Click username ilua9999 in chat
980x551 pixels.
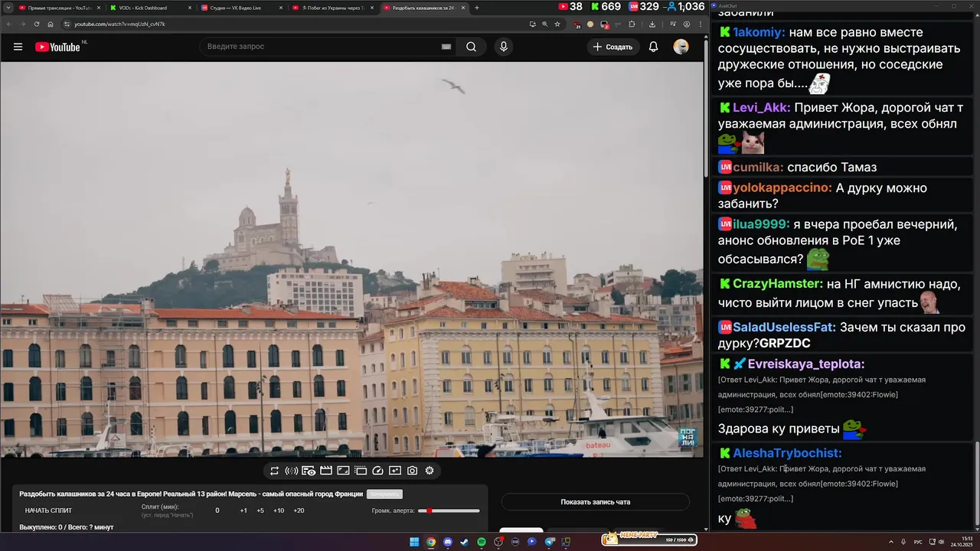(761, 224)
